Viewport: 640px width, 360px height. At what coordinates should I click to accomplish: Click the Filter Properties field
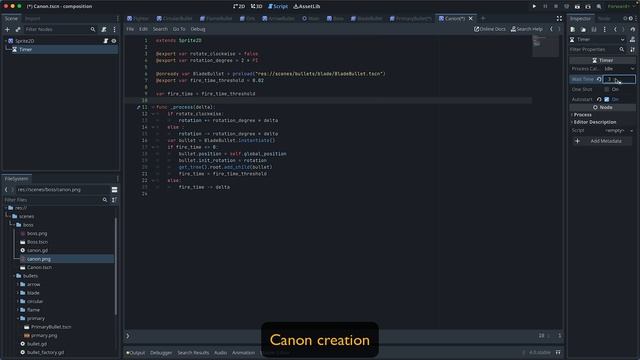pos(597,49)
